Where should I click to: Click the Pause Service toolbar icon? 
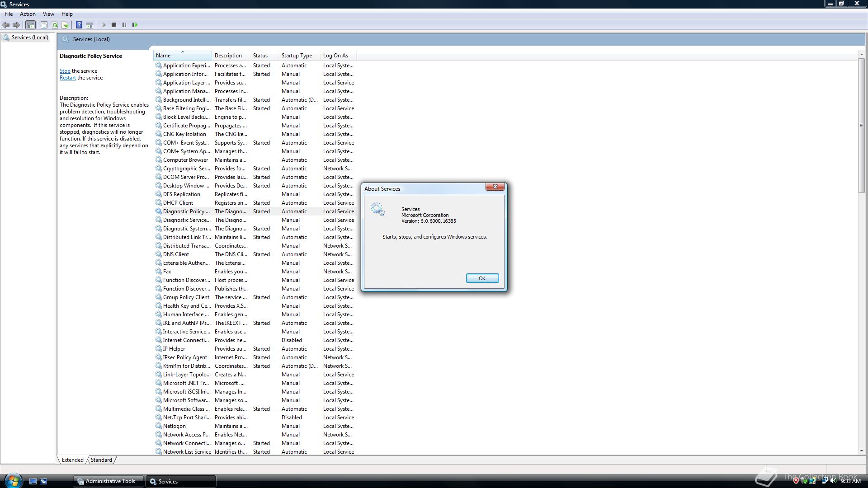[124, 25]
